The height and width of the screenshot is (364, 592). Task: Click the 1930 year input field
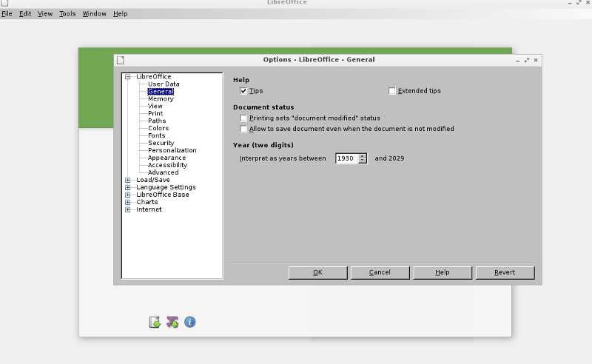coord(346,158)
